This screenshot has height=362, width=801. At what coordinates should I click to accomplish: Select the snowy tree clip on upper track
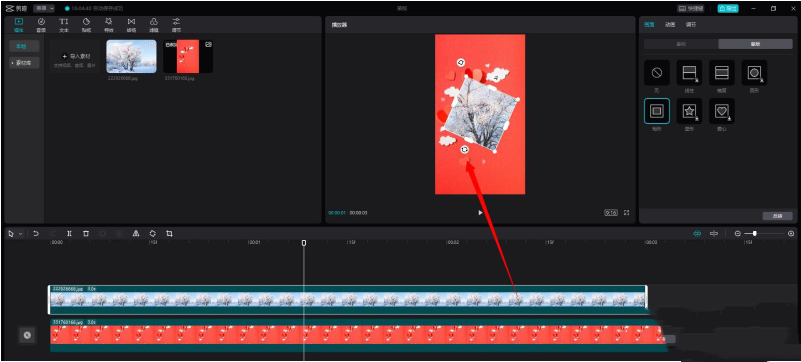click(x=348, y=299)
